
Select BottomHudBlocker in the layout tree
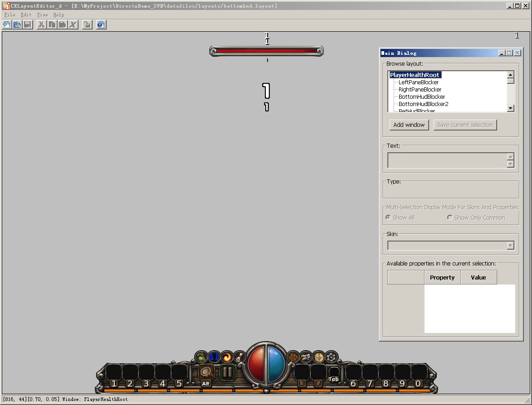[421, 96]
